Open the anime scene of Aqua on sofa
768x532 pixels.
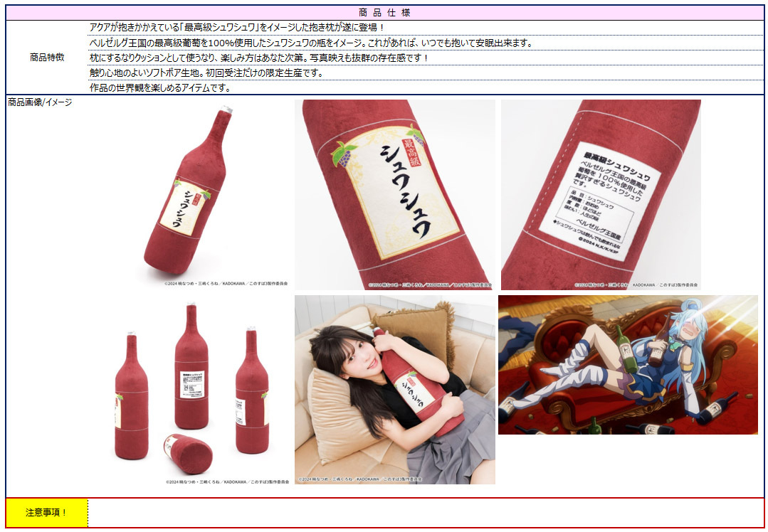[628, 365]
